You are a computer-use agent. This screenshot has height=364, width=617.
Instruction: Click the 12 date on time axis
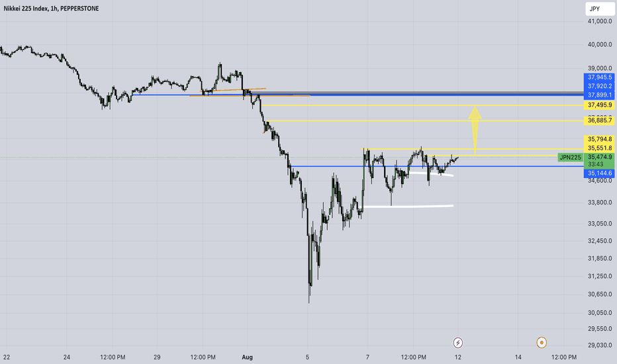click(x=457, y=357)
